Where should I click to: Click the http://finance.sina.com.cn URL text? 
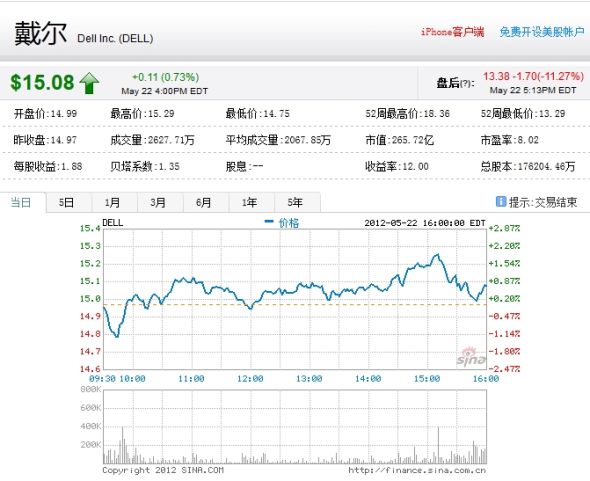(x=417, y=470)
